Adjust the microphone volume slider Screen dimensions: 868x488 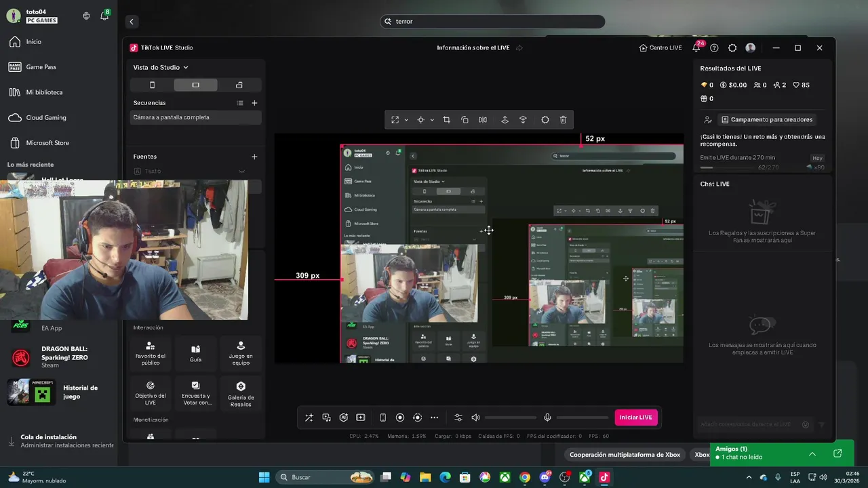click(582, 418)
